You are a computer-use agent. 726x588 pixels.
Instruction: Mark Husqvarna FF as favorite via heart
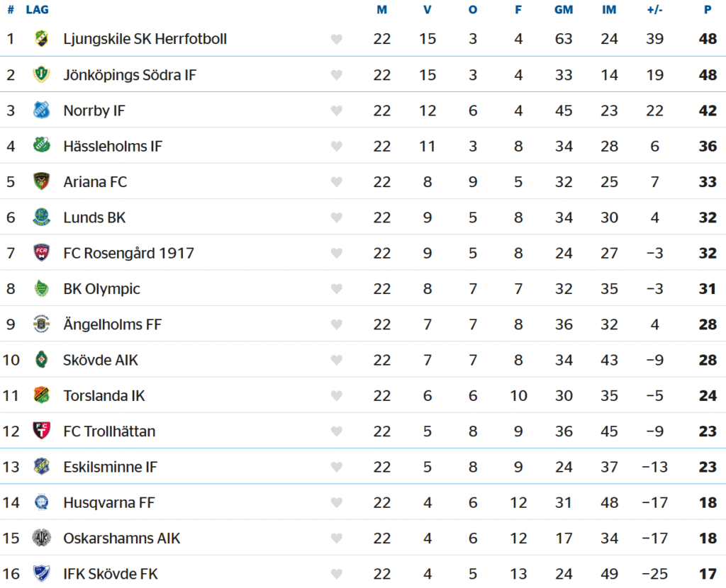coord(337,502)
